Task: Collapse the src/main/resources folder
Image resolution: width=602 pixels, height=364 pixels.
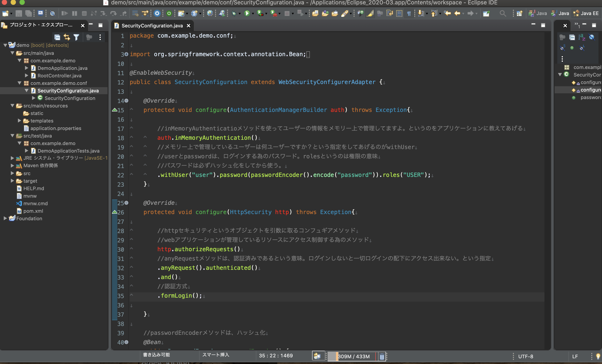Action: click(x=12, y=106)
